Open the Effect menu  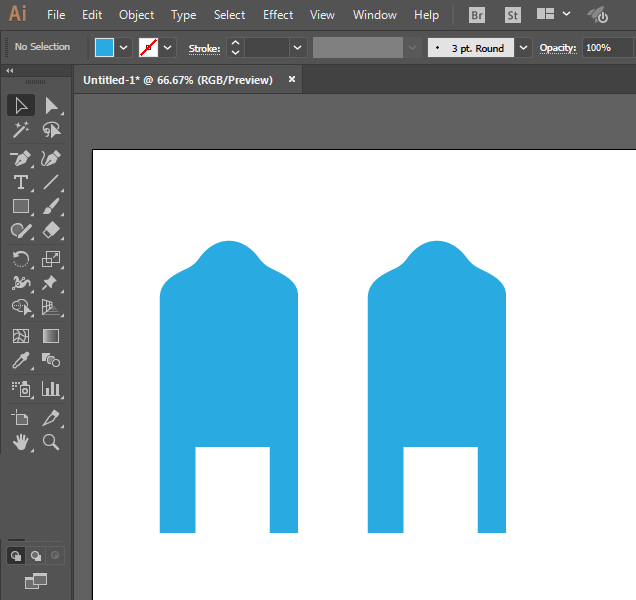[x=278, y=15]
